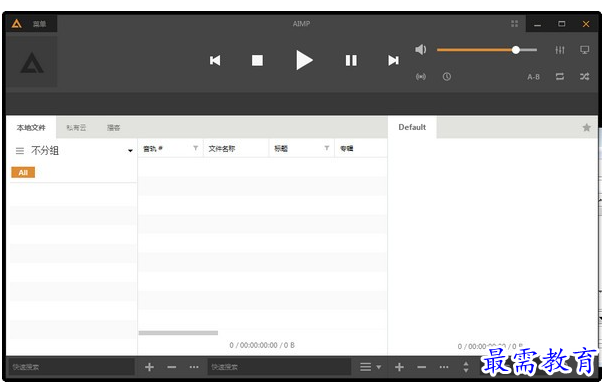The image size is (605, 392).
Task: Click the left quick search field
Action: coord(71,367)
